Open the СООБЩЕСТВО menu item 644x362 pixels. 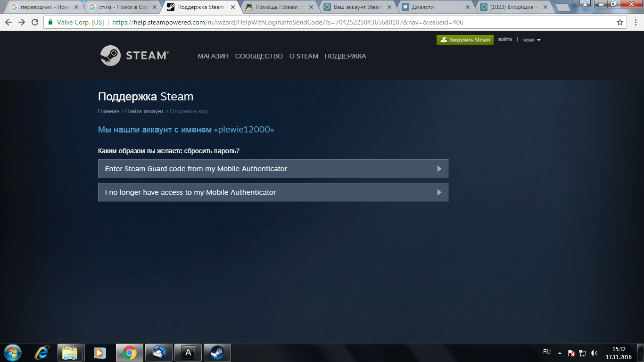click(259, 56)
